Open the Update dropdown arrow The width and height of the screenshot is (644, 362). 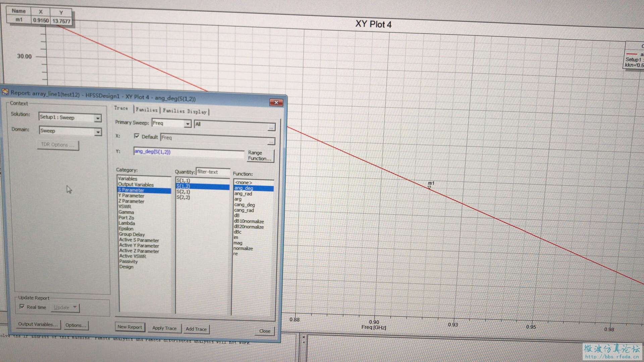coord(75,307)
